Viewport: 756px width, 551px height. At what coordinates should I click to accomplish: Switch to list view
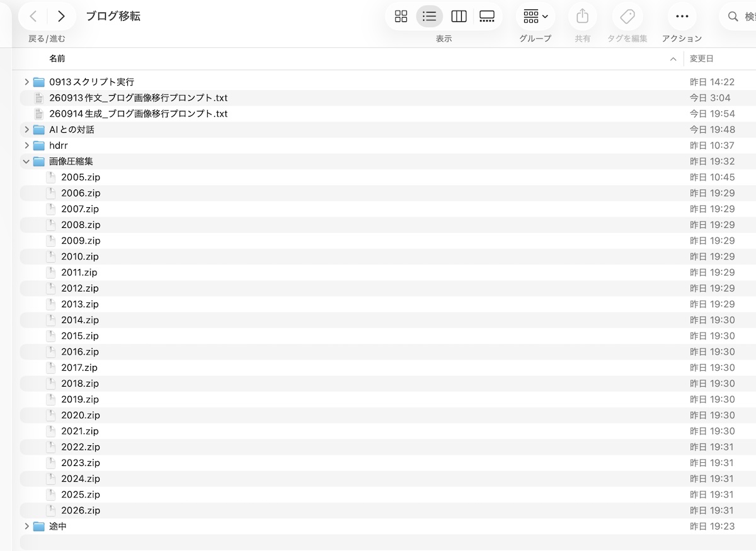(430, 16)
